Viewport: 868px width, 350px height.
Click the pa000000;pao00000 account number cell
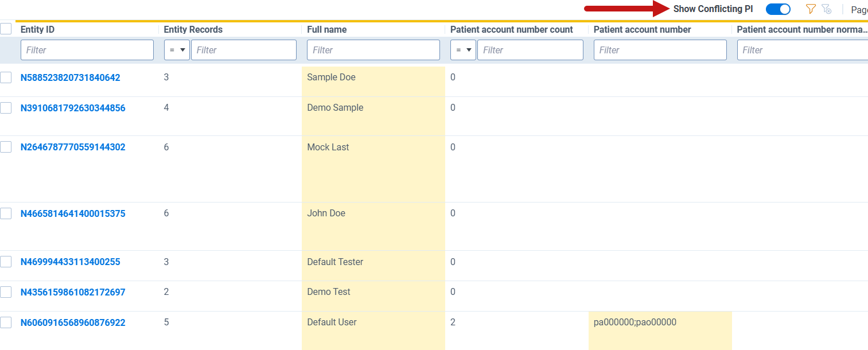click(635, 322)
